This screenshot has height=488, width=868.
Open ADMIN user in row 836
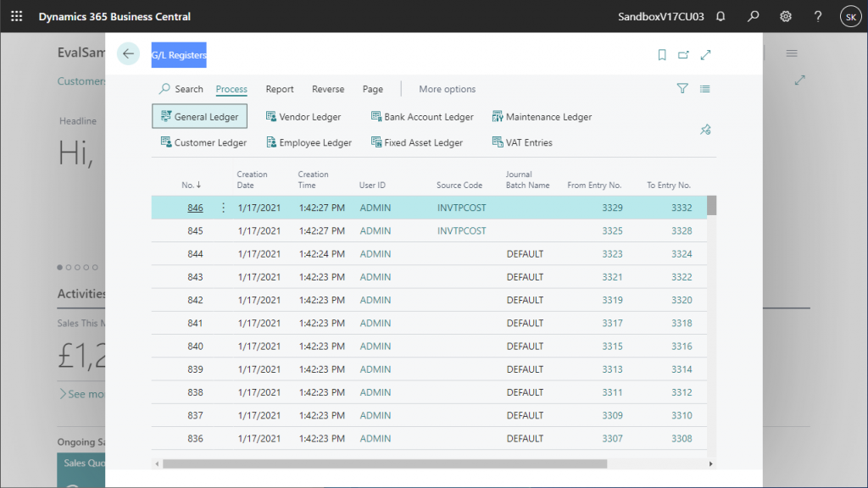(x=376, y=438)
